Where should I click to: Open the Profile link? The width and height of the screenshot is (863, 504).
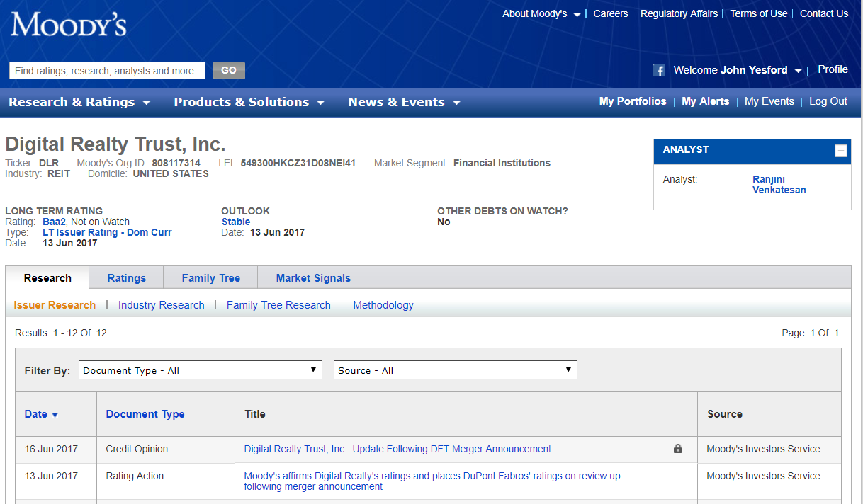pyautogui.click(x=833, y=69)
